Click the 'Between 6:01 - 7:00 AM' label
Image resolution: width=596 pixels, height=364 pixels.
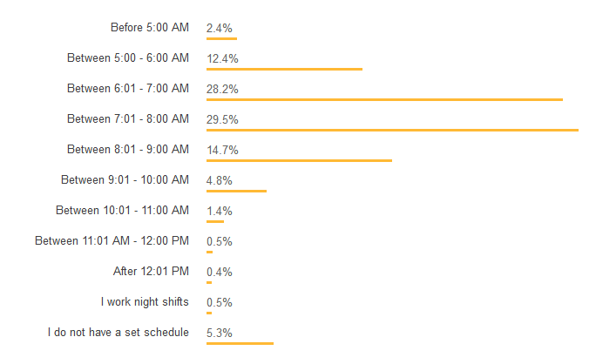point(128,89)
